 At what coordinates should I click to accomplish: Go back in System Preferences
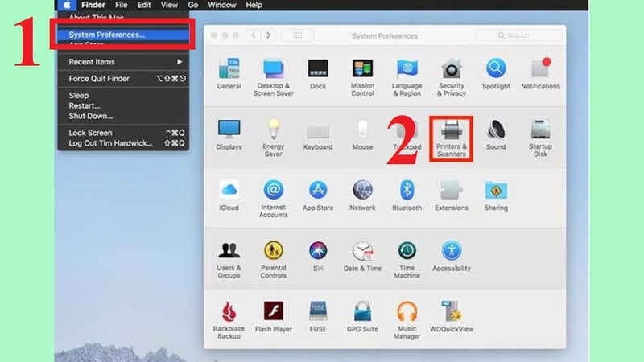tap(254, 35)
